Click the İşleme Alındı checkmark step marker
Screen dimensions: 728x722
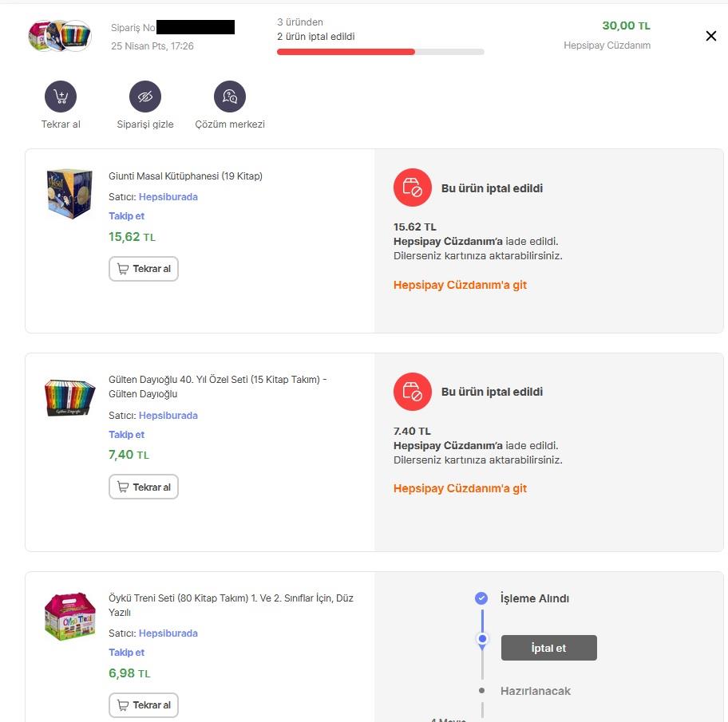click(481, 598)
